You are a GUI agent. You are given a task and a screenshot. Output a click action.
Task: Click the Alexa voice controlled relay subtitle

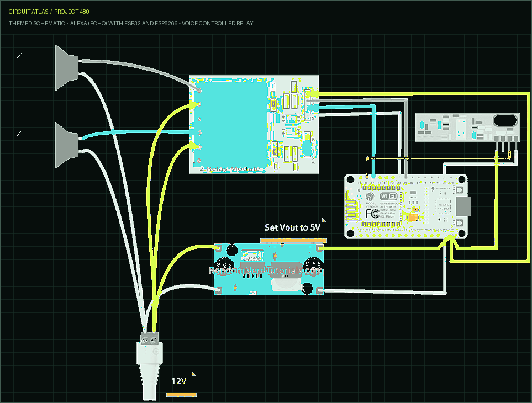point(161,23)
